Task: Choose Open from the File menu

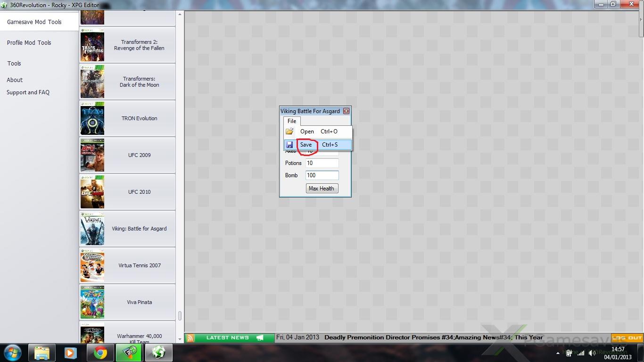Action: point(307,132)
